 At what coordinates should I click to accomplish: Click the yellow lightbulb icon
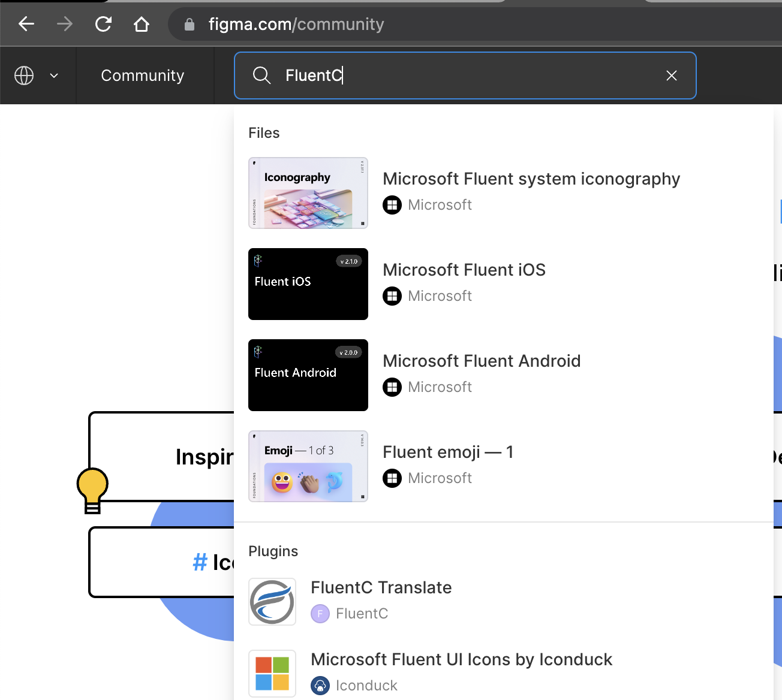92,490
